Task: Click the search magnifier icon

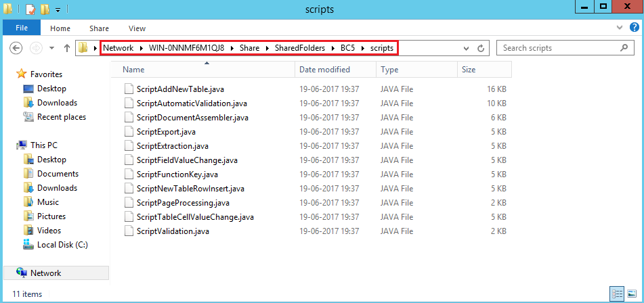Action: pyautogui.click(x=624, y=48)
